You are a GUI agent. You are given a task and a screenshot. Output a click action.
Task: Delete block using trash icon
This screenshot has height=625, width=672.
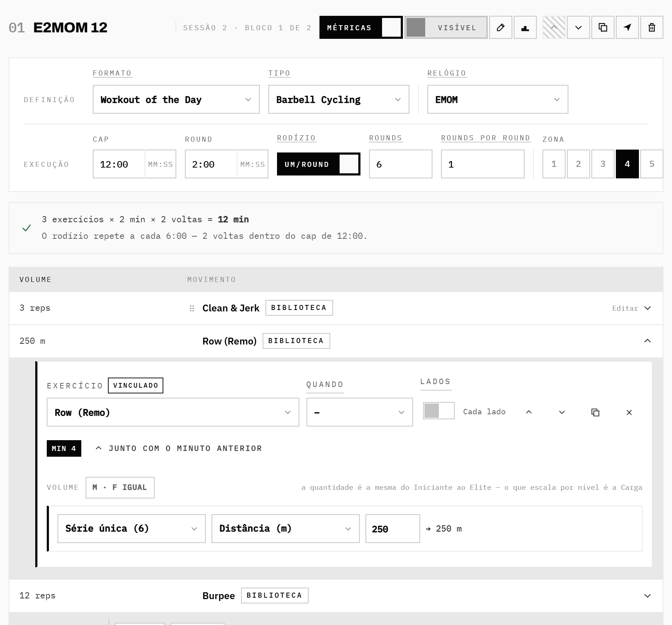point(651,27)
